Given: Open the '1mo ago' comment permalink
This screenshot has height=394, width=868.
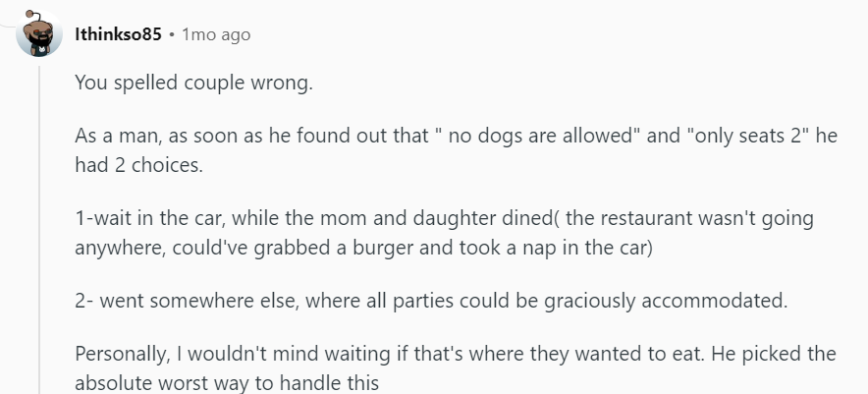Looking at the screenshot, I should point(216,34).
